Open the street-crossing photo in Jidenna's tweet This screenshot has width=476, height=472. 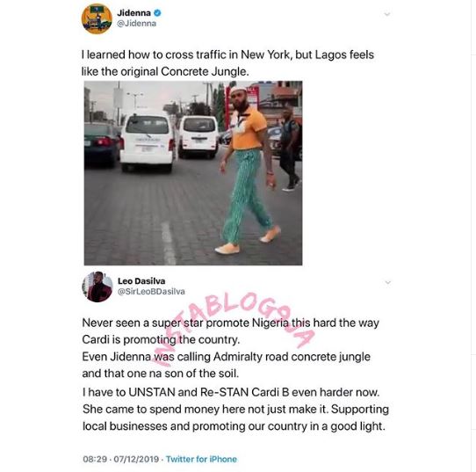pyautogui.click(x=193, y=173)
